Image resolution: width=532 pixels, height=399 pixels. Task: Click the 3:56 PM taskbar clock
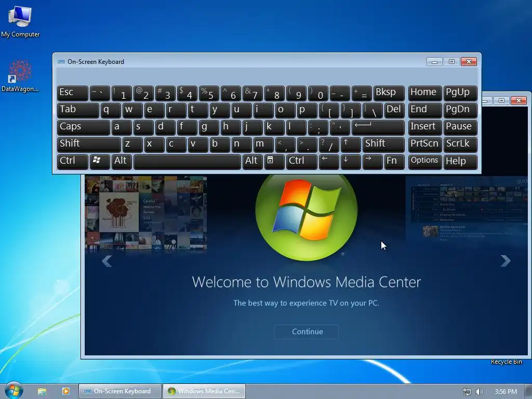pos(506,392)
